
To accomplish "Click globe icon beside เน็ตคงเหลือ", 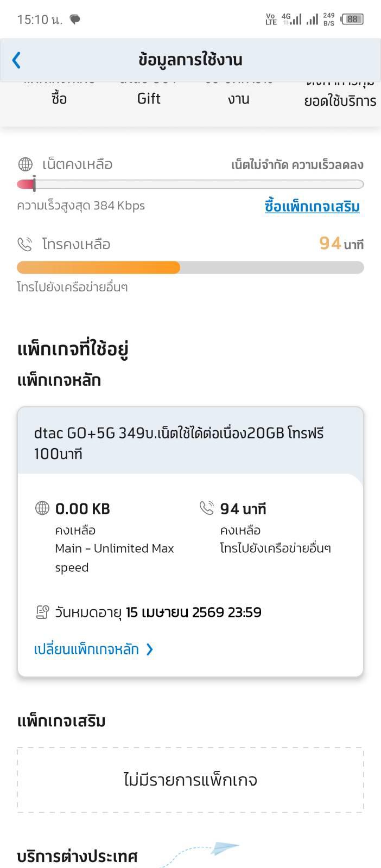I will tap(26, 164).
